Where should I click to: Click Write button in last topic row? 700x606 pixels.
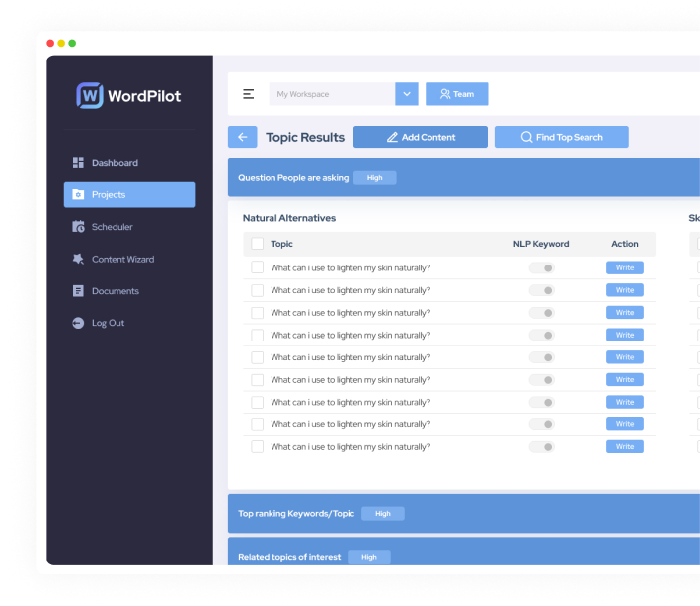[625, 446]
